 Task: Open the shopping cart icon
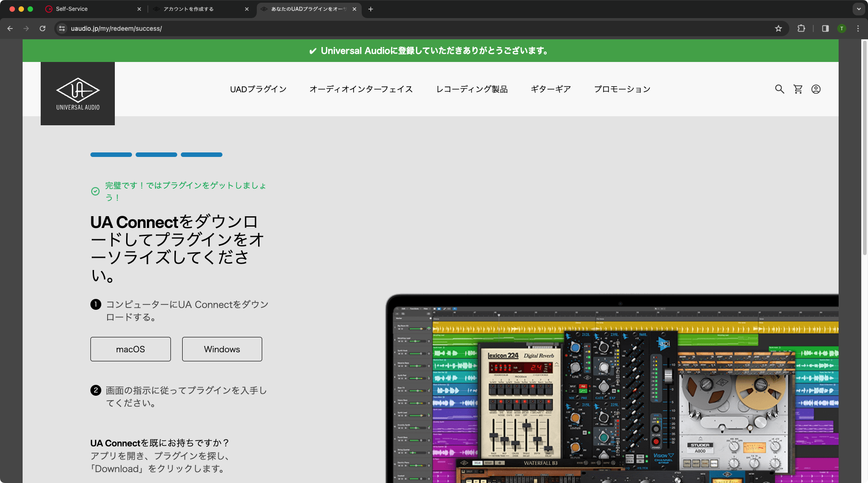798,89
